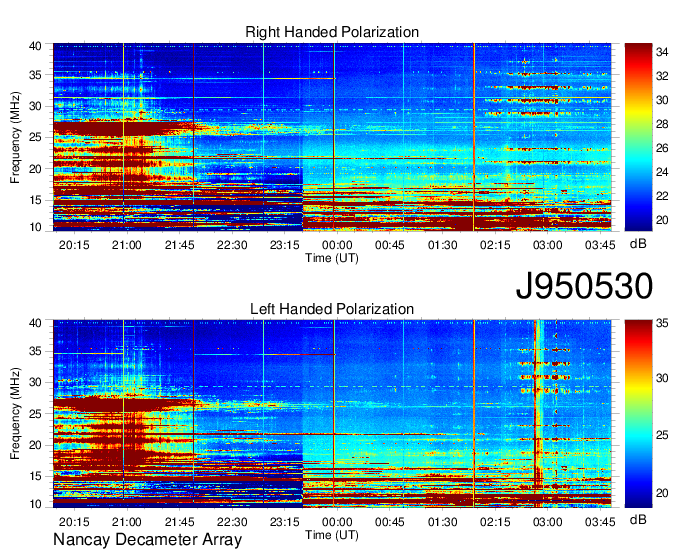Viewport: 680px width, 552px height.
Task: Click the Frequency (MHz) label of Right Handed plot
Action: coord(15,137)
